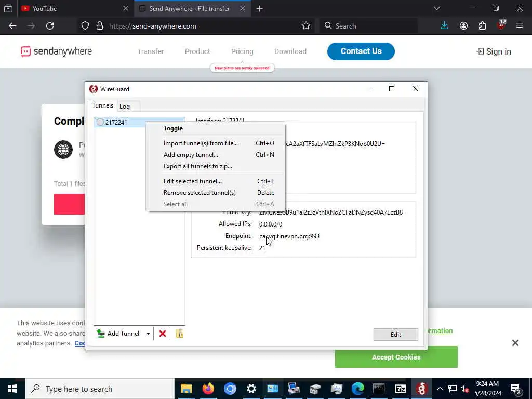Open the extensions puzzle icon
This screenshot has height=399, width=532.
pos(482,26)
